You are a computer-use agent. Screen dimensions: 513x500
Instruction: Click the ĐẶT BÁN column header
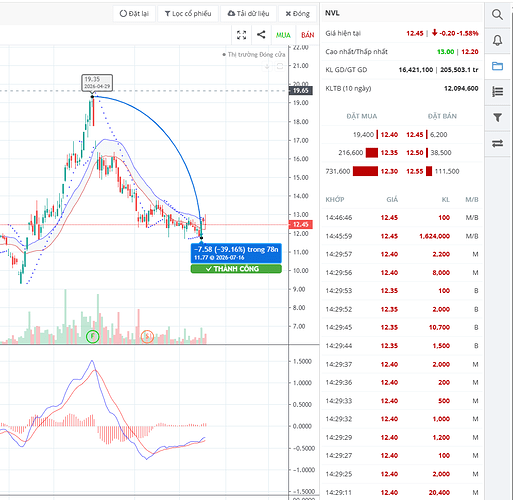442,116
